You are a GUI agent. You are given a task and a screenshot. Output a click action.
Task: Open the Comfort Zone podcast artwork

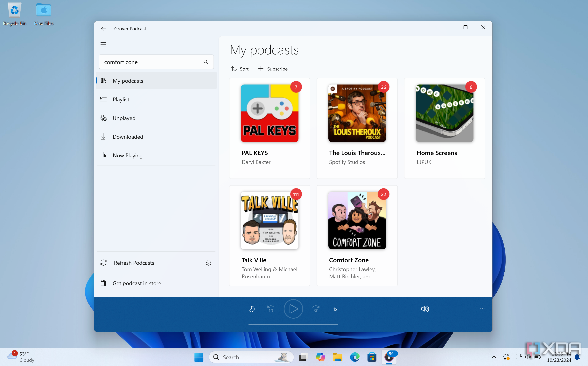pyautogui.click(x=357, y=220)
